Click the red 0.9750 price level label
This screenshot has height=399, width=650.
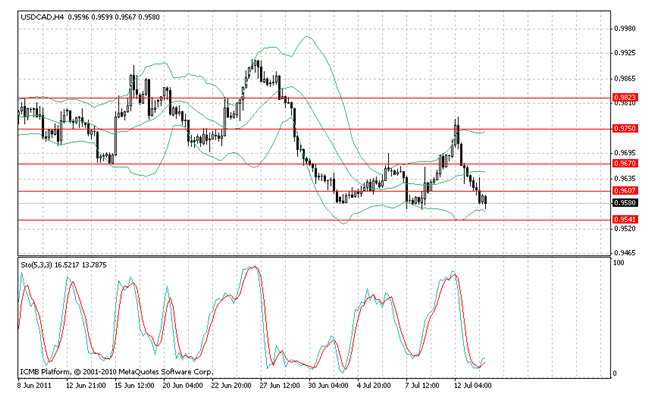[625, 129]
